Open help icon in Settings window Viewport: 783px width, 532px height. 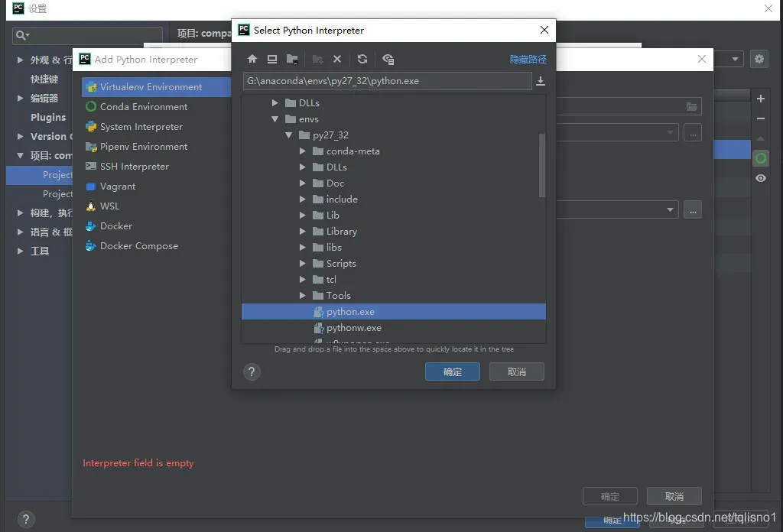26,520
